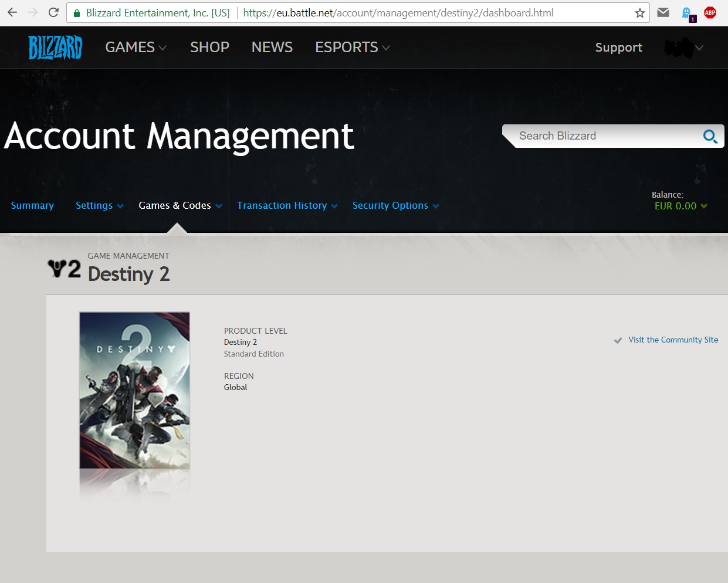Click the Destiny 2 box art image
Viewport: 728px width, 583px height.
pyautogui.click(x=134, y=390)
